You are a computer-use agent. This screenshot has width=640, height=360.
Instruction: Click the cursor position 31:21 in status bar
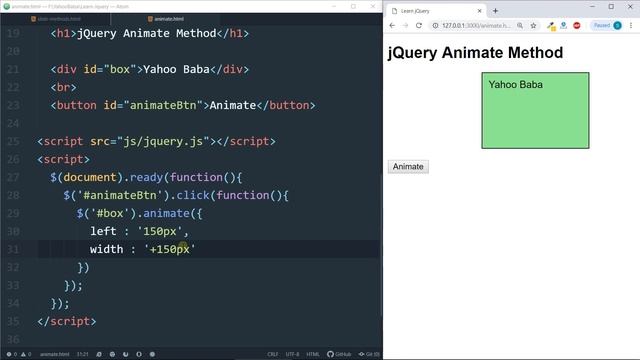[x=82, y=354]
